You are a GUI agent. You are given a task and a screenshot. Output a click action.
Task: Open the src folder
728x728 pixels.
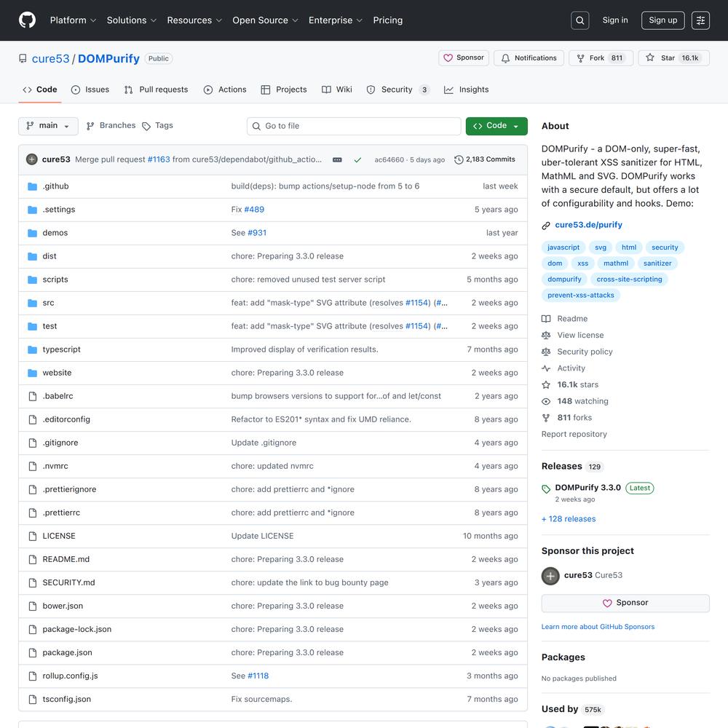coord(48,303)
